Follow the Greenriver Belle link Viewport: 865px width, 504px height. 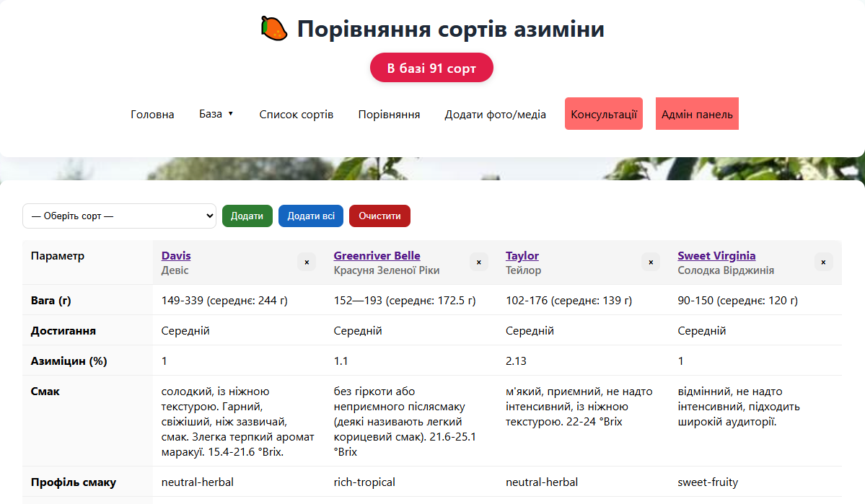pos(377,256)
